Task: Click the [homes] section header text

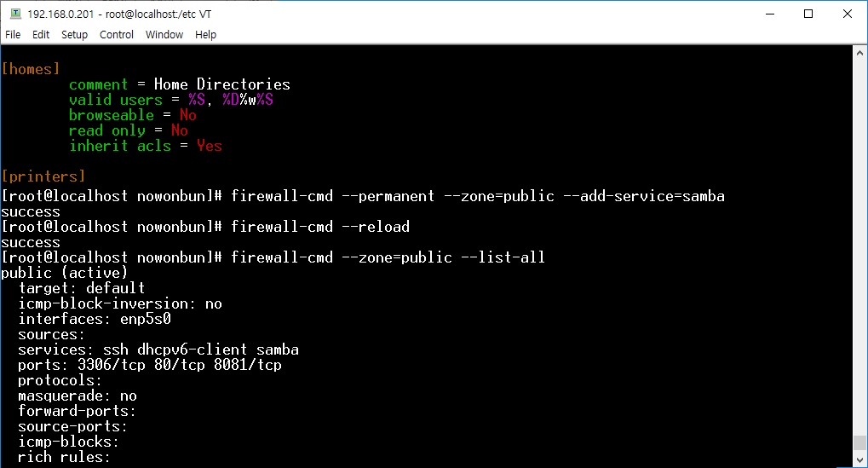Action: (x=31, y=69)
